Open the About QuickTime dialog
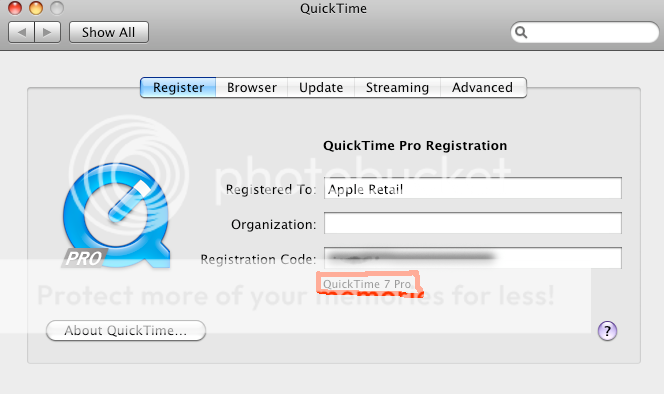This screenshot has width=664, height=394. click(126, 330)
